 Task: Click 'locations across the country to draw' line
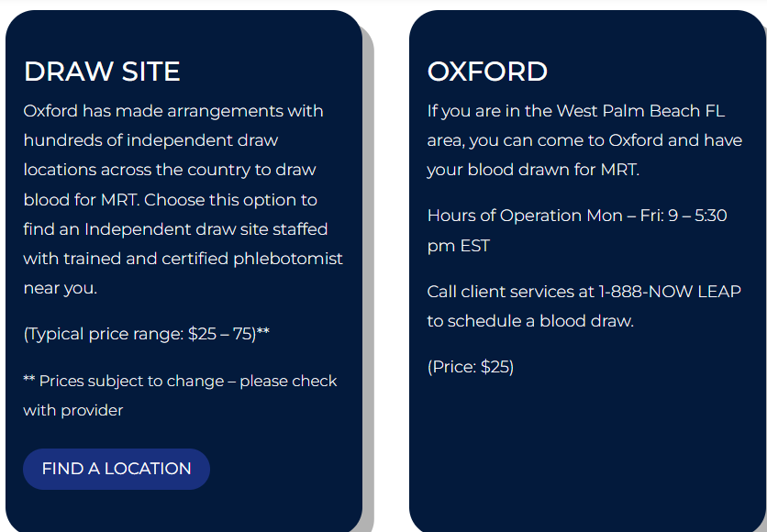click(170, 170)
